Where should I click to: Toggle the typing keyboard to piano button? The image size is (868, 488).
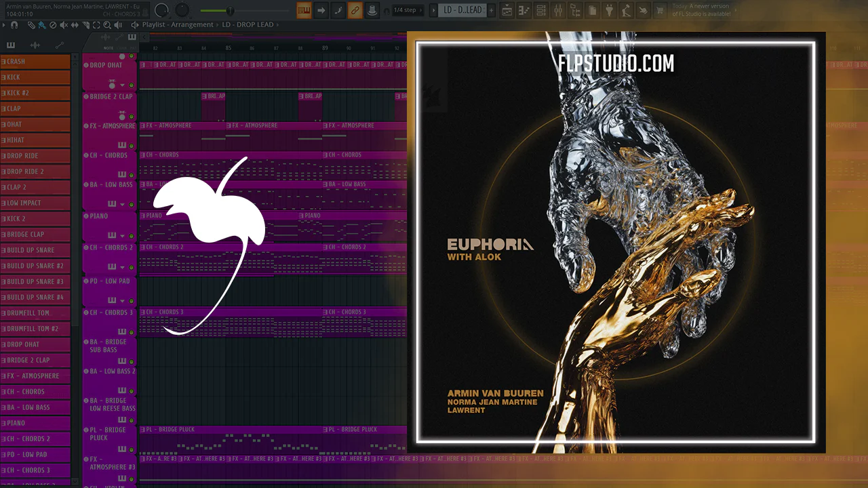304,10
